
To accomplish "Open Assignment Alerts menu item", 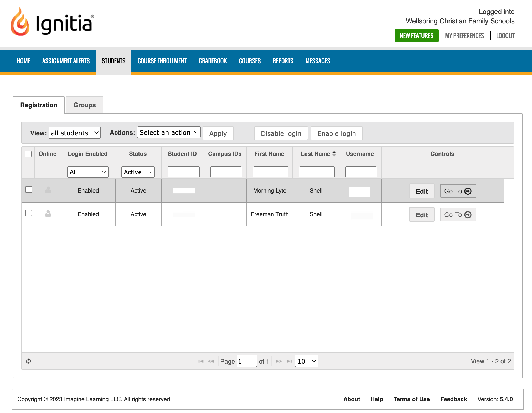I will (x=66, y=61).
